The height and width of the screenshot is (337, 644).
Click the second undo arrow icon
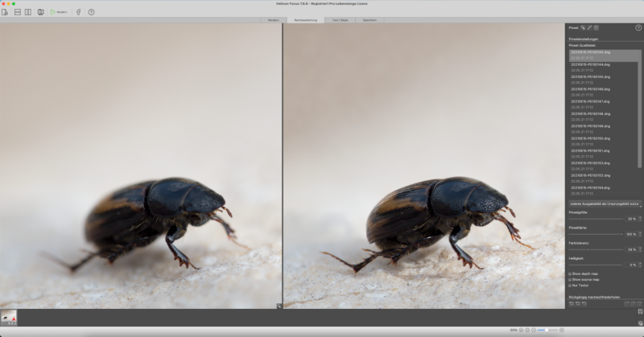click(578, 304)
